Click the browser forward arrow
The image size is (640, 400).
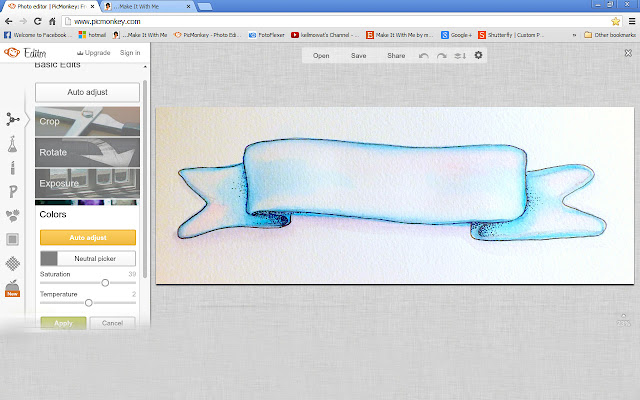coord(23,21)
